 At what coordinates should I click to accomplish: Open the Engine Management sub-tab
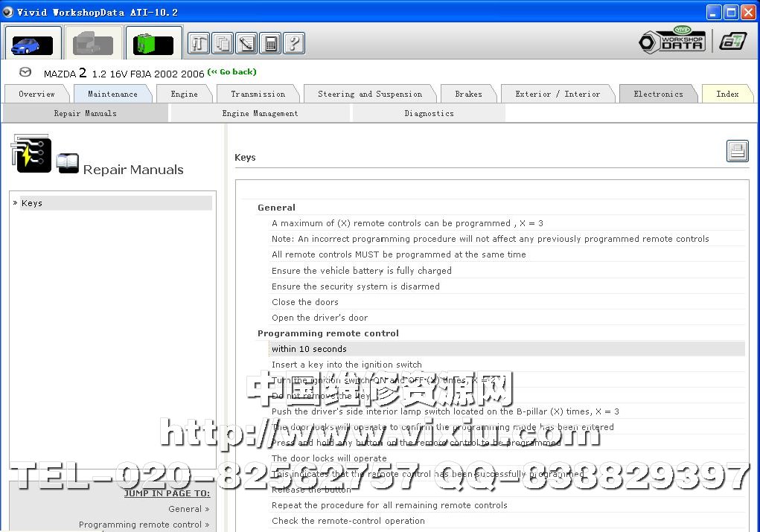[x=260, y=114]
